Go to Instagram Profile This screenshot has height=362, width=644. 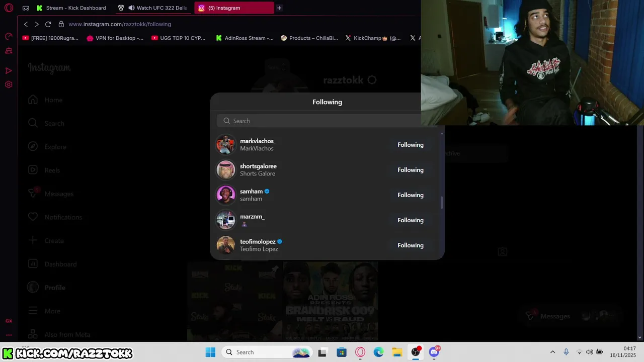(x=46, y=288)
